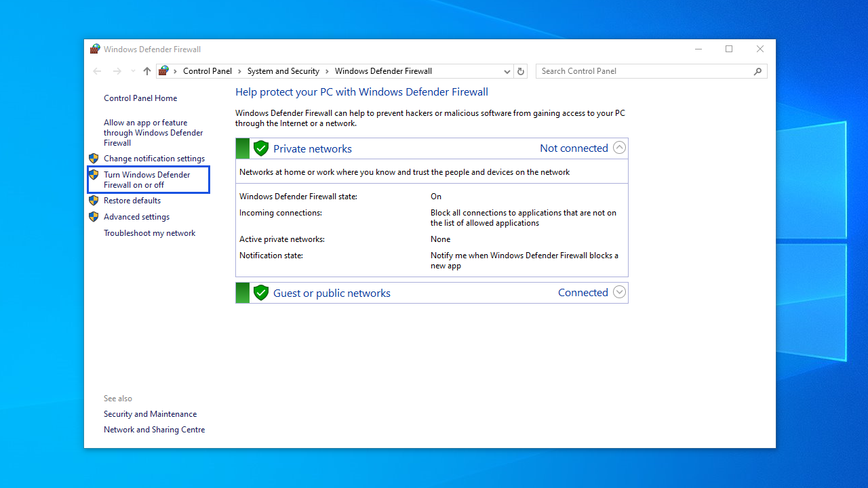Open Turn Windows Defender Firewall on or off
Screen dimensions: 868x488
point(147,180)
